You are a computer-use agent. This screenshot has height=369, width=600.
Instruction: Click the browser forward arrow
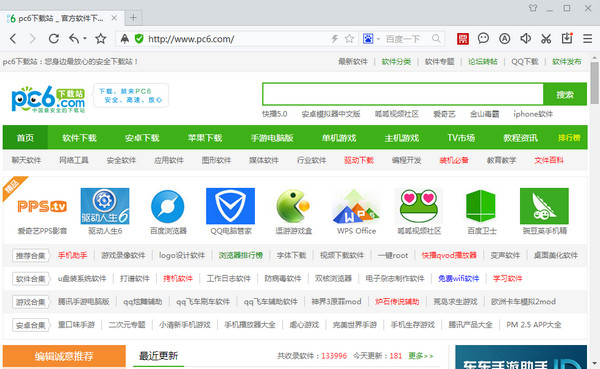[x=33, y=39]
